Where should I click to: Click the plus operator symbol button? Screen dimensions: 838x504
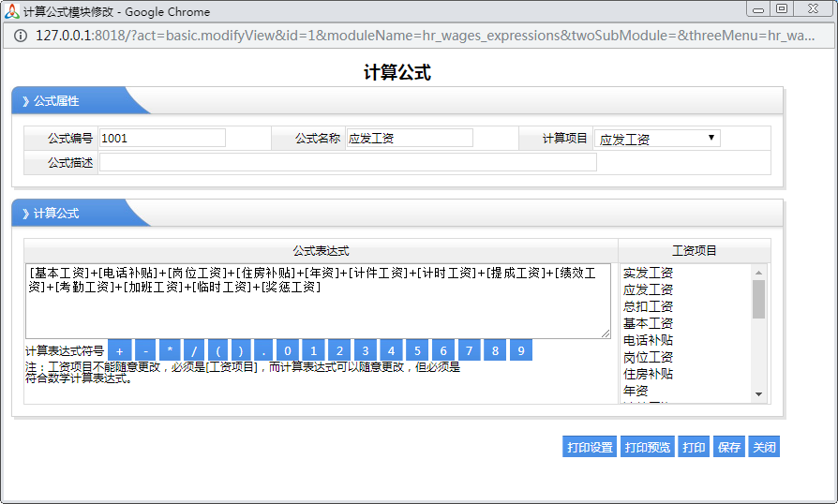point(120,350)
